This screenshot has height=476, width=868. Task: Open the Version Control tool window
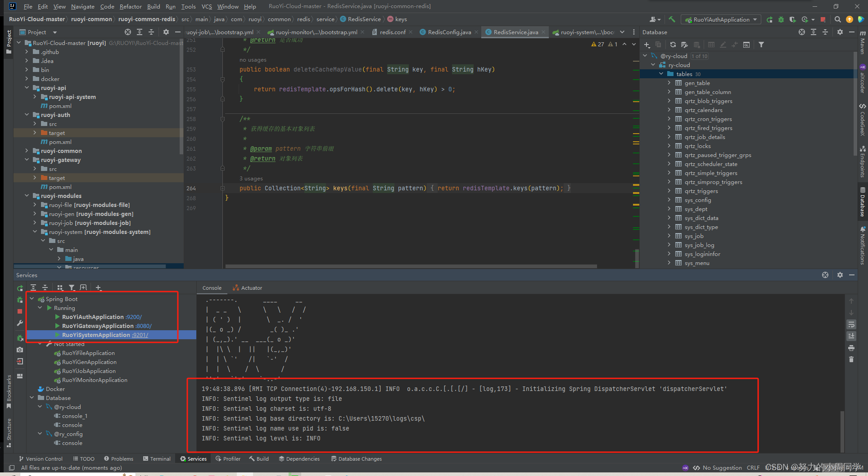41,459
